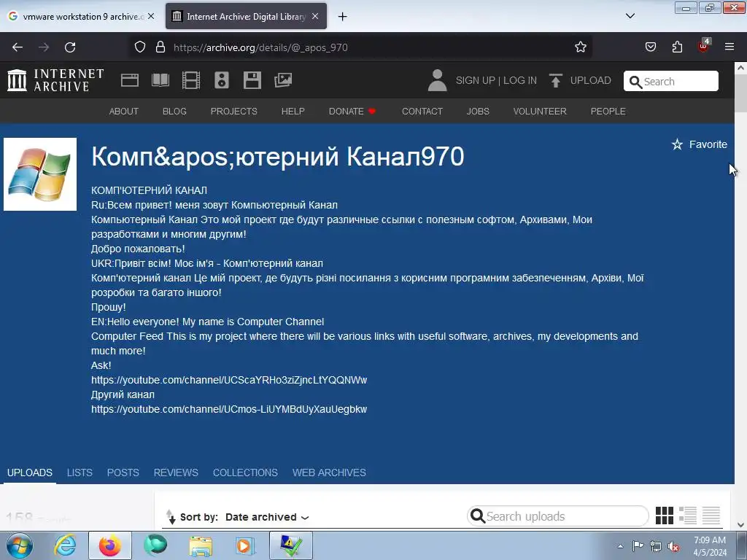This screenshot has width=747, height=560.
Task: Switch to compact list view
Action: [711, 516]
